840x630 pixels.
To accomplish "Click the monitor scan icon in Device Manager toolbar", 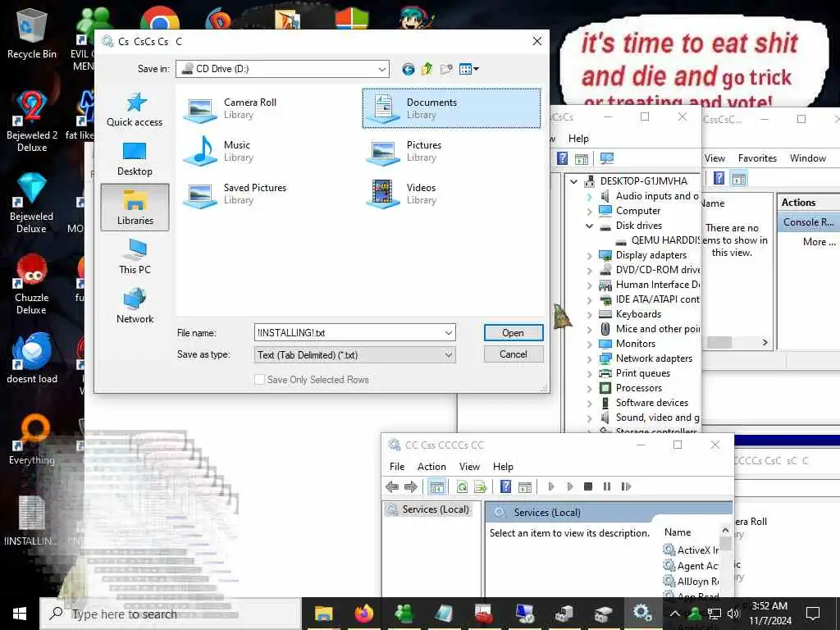I will pos(606,158).
